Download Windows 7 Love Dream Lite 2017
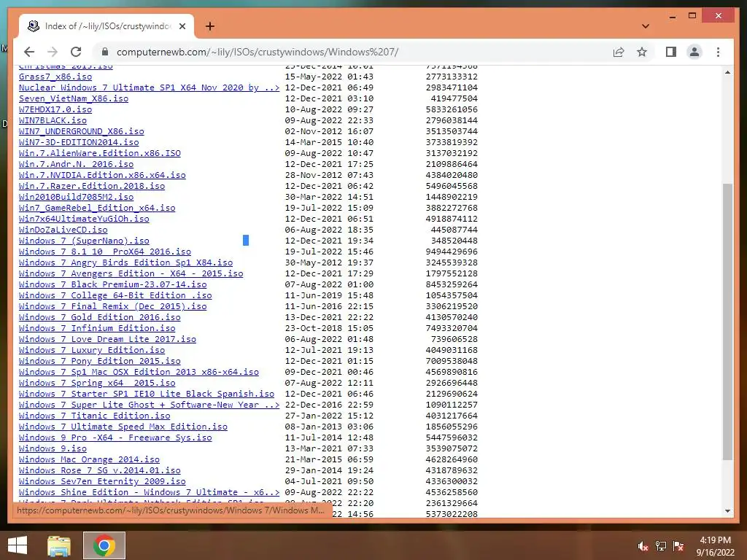 point(108,340)
